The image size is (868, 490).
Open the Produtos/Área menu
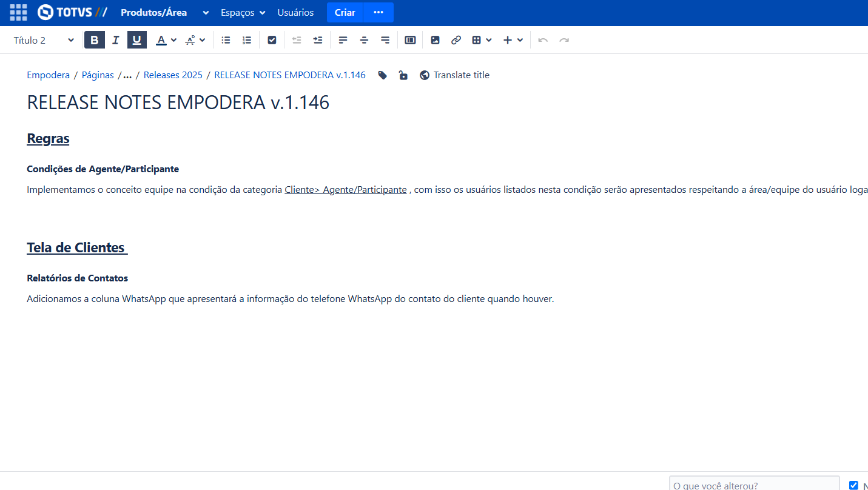pyautogui.click(x=153, y=12)
